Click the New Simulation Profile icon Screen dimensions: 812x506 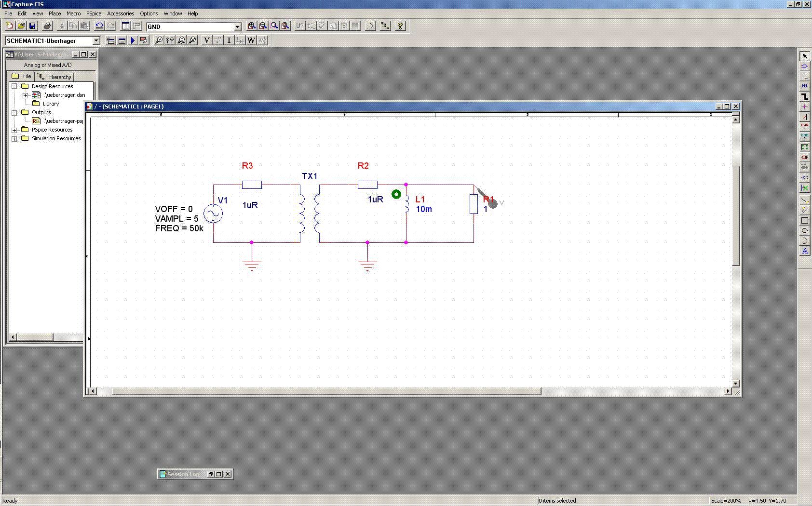click(110, 40)
